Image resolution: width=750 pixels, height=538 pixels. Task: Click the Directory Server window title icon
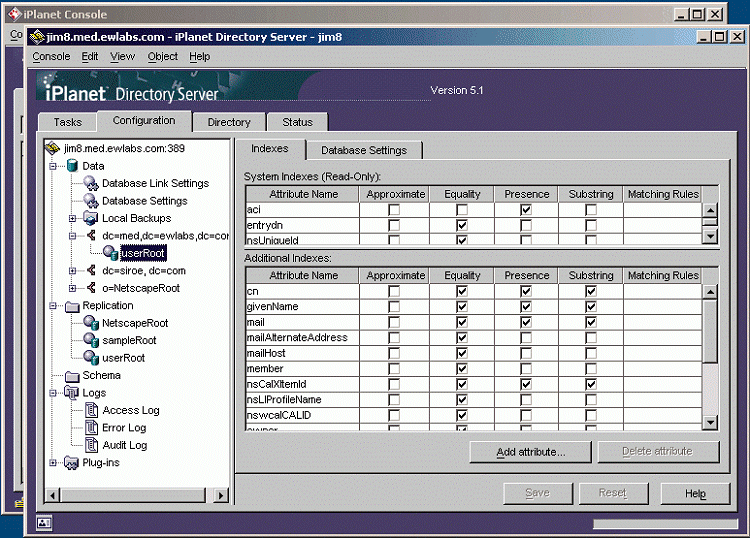(x=36, y=37)
